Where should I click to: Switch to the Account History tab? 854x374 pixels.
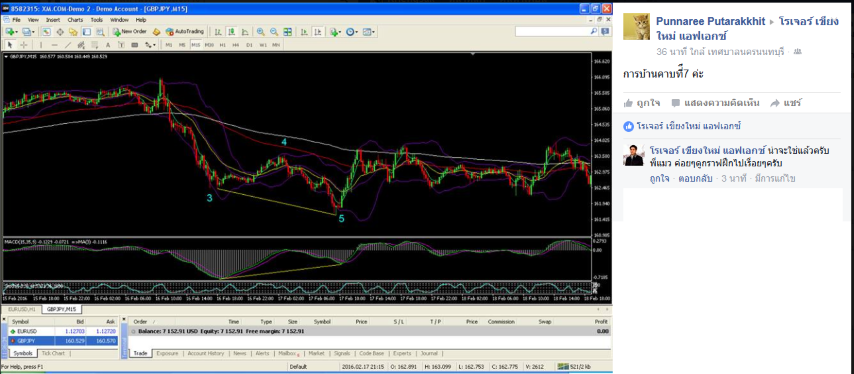[206, 353]
